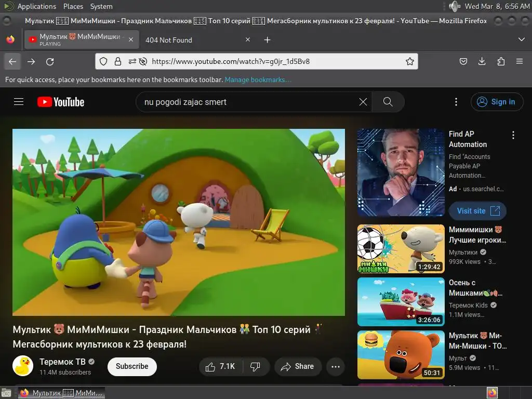Open the clock showing Wed Mar 8
Viewport: 532px width, 399px height.
(497, 6)
